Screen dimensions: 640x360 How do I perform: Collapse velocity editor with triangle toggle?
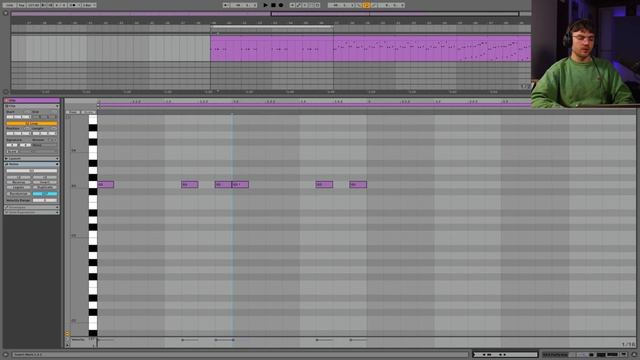click(67, 345)
